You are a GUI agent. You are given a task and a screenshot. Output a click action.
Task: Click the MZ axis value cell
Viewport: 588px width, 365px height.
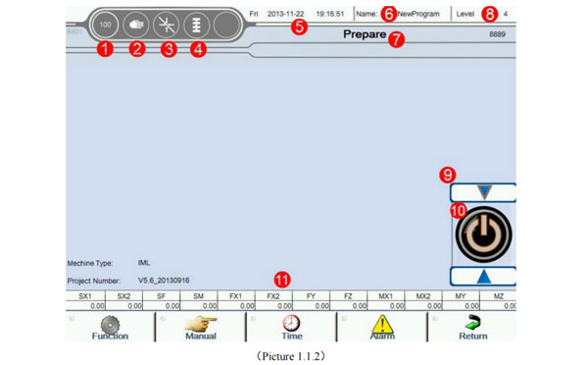coord(498,306)
